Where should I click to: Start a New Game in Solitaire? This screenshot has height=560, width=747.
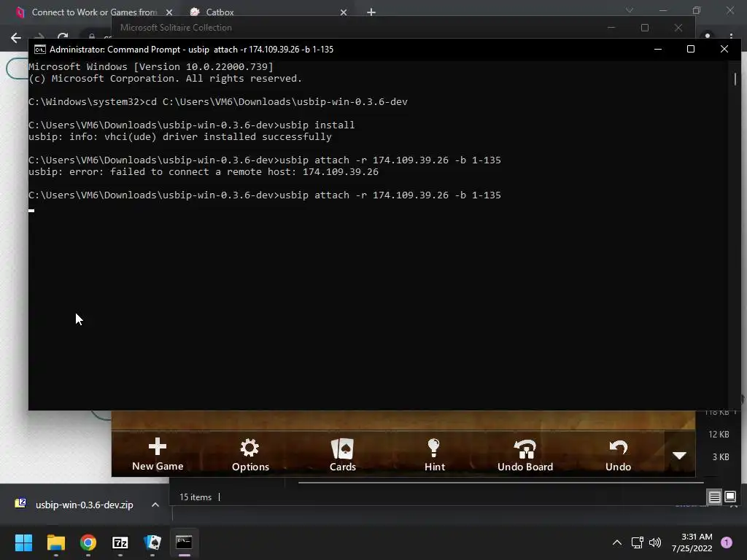158,454
